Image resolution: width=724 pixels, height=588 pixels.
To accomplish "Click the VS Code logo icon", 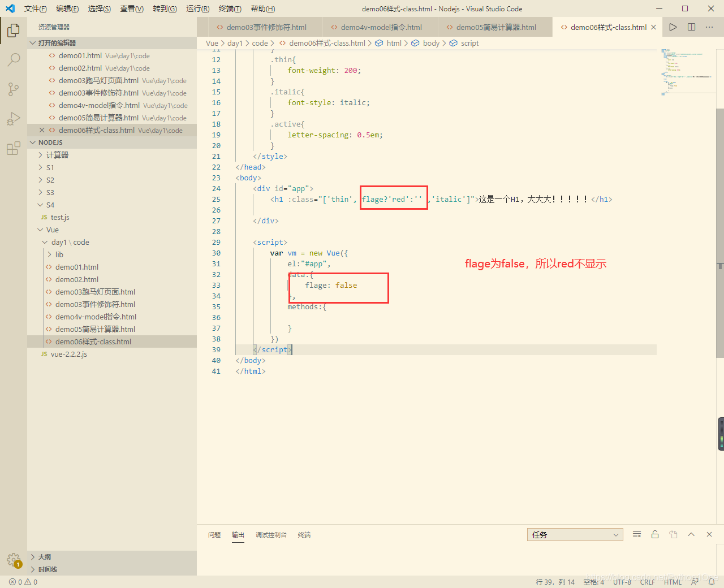I will [x=10, y=8].
